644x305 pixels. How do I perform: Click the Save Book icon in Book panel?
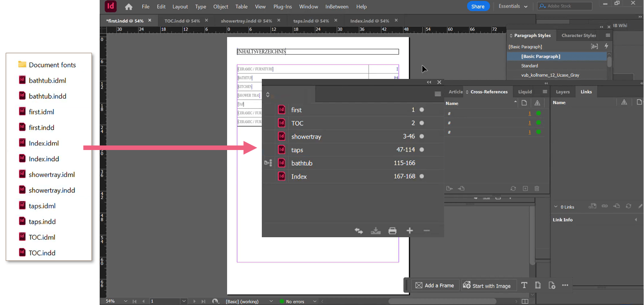[x=376, y=231]
